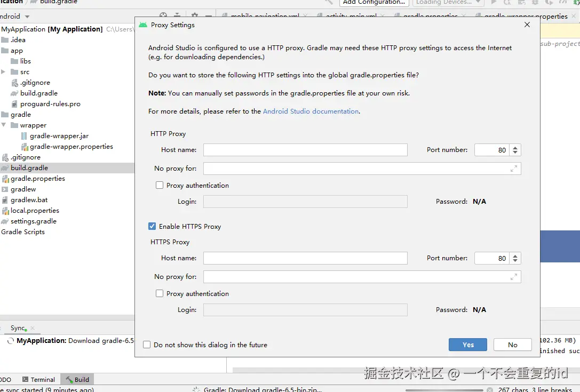580x392 pixels.
Task: Click the '267 chars, 3 line breaks' status
Action: pos(535,389)
